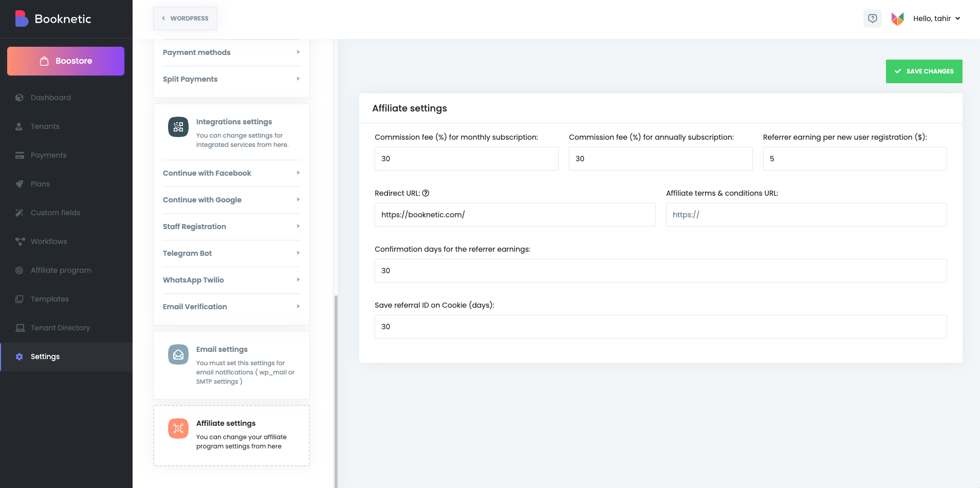Click the Save Changes button
The width and height of the screenshot is (980, 488).
(x=923, y=71)
